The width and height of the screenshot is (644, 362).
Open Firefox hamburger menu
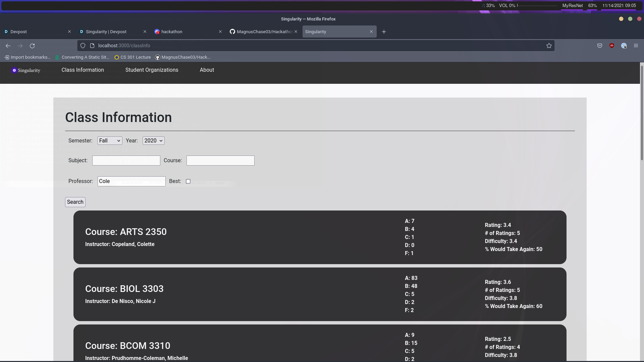click(636, 46)
